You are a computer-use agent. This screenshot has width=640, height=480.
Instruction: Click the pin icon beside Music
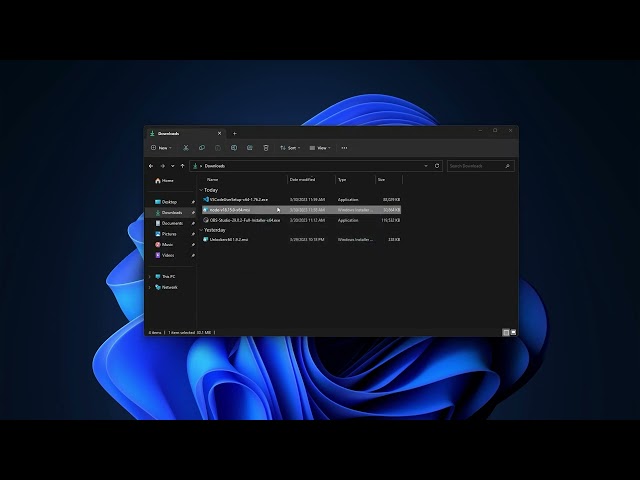[193, 244]
